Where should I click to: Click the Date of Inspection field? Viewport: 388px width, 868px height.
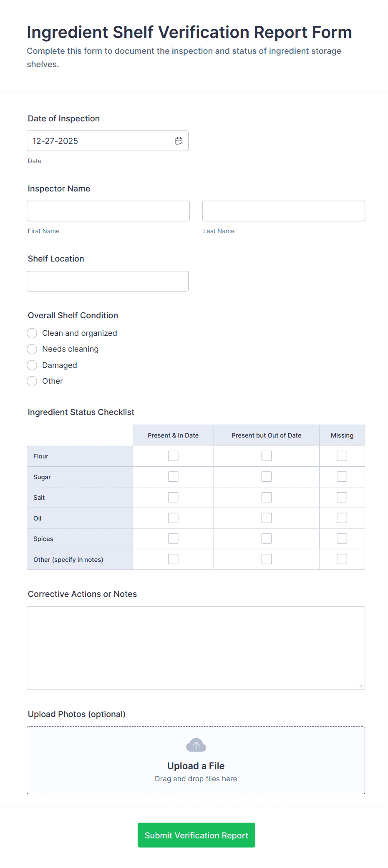pyautogui.click(x=100, y=141)
